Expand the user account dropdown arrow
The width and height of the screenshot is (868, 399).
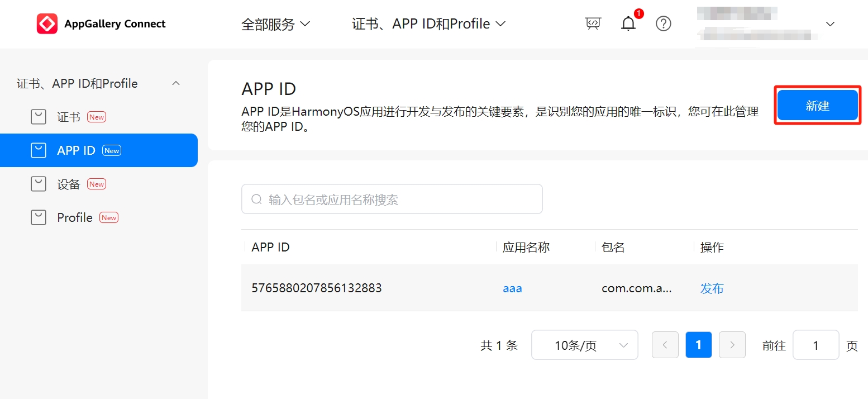coord(830,24)
